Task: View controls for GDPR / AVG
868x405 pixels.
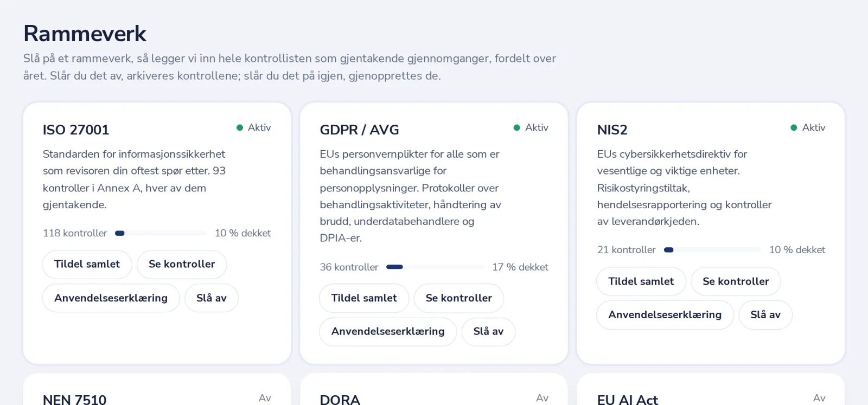Action: (459, 298)
